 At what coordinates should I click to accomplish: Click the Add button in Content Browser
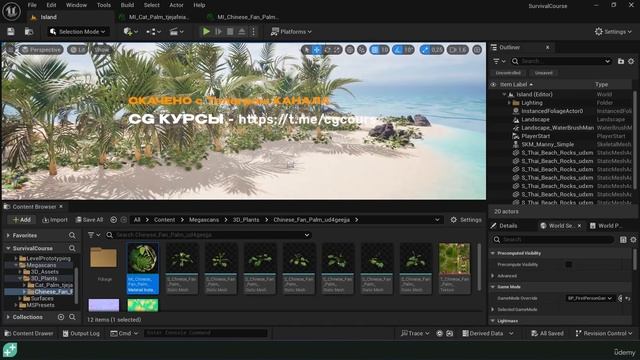click(x=22, y=220)
